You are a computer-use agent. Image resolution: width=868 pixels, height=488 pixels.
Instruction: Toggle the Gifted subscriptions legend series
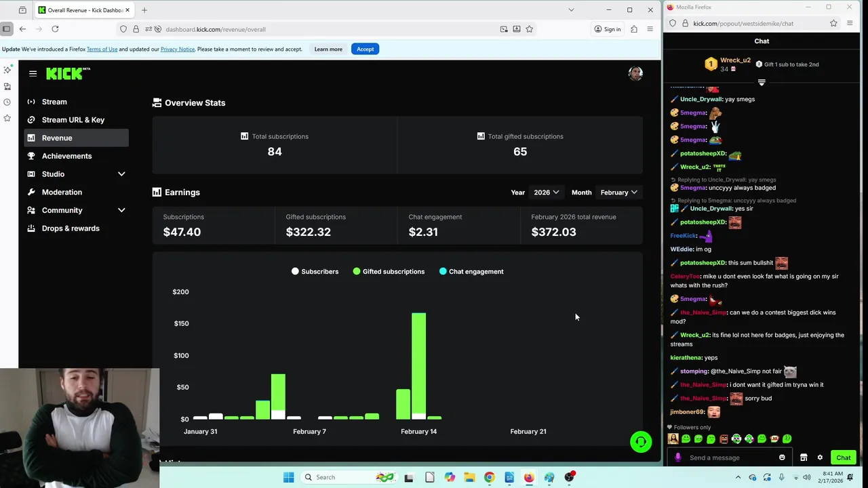pos(389,271)
